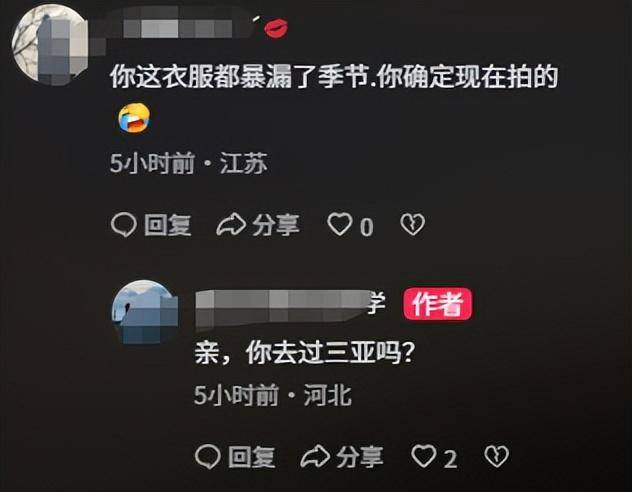Click the 回复 text under author's reply

tap(252, 457)
